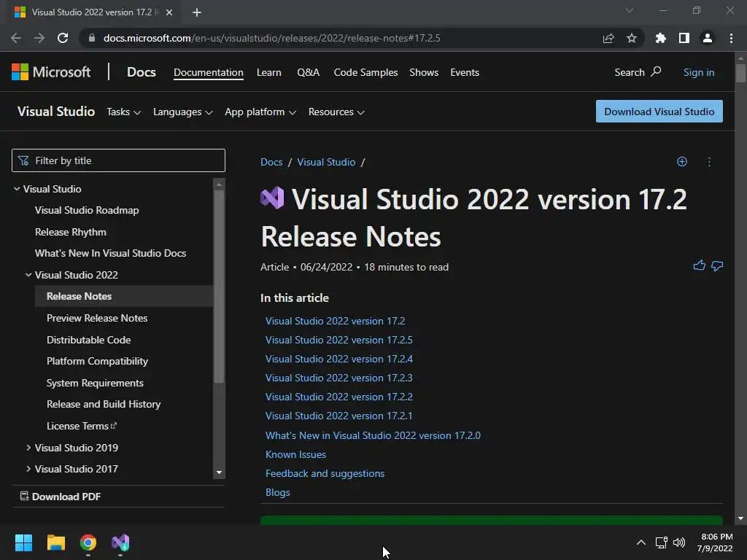This screenshot has height=560, width=747.
Task: Open Release and Build History
Action: click(x=104, y=404)
